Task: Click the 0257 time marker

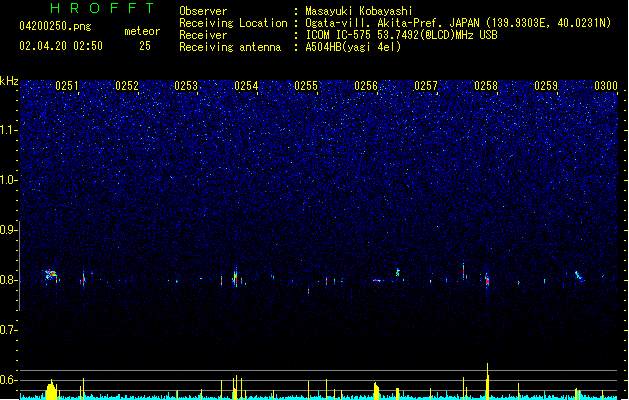Action: (x=426, y=86)
